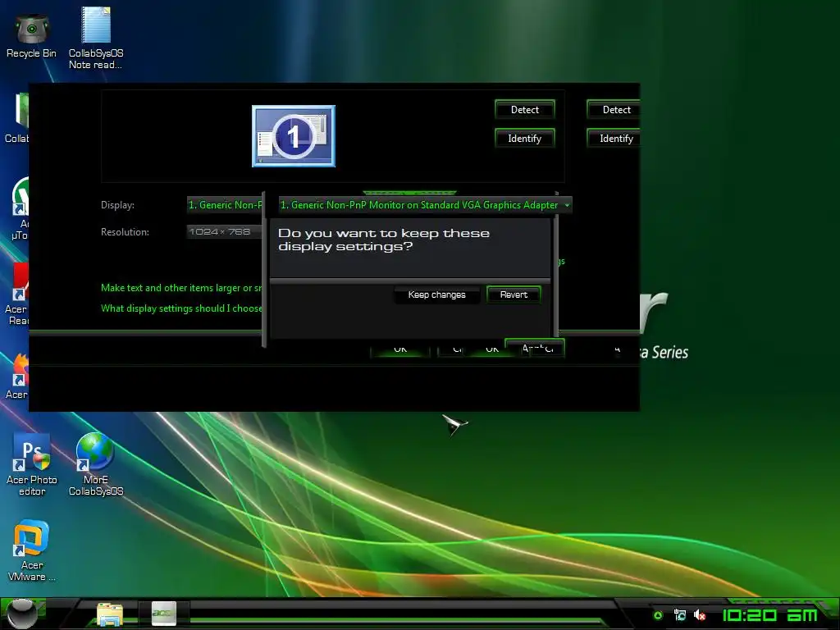Open the 1024 × 768 Resolution dropdown

point(225,231)
